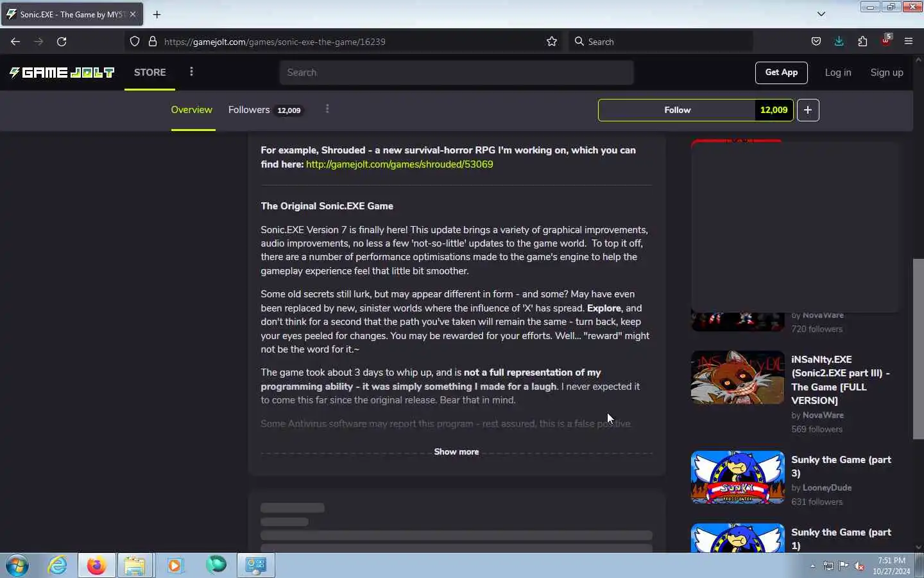This screenshot has width=924, height=578.
Task: Show hidden system tray icons
Action: pyautogui.click(x=813, y=566)
